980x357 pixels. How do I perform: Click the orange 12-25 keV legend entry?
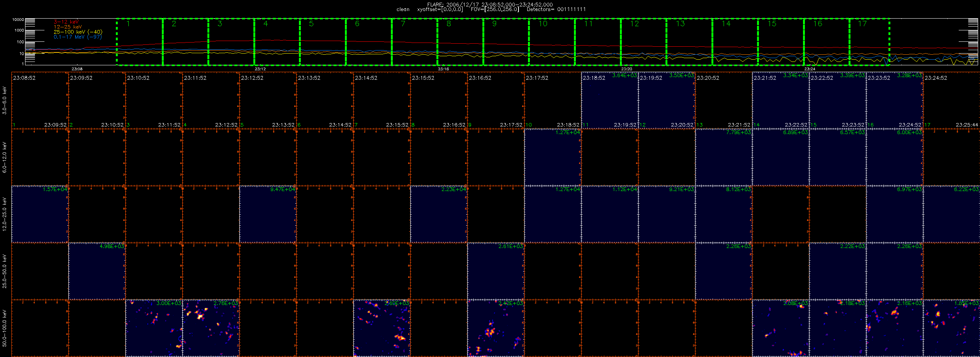tap(68, 27)
